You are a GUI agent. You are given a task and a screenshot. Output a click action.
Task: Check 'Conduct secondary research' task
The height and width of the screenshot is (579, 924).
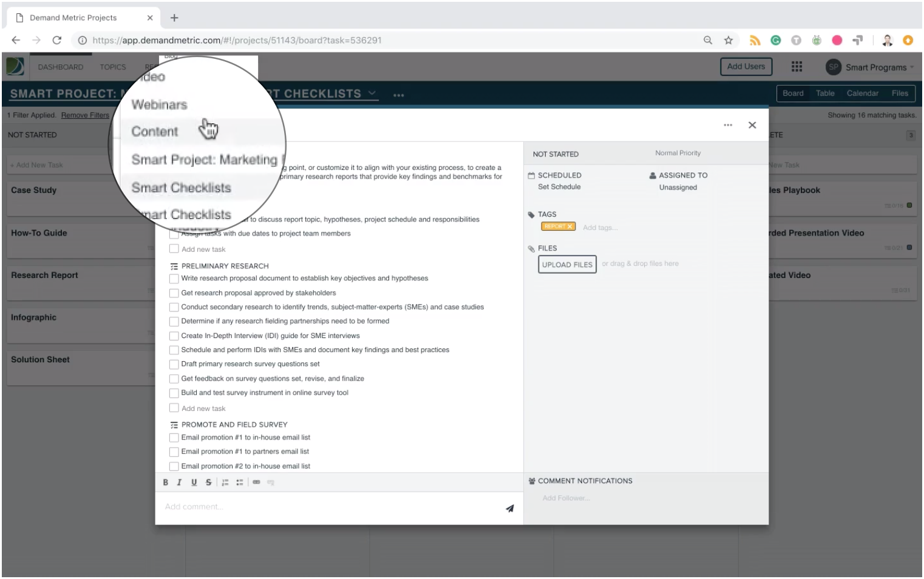174,307
